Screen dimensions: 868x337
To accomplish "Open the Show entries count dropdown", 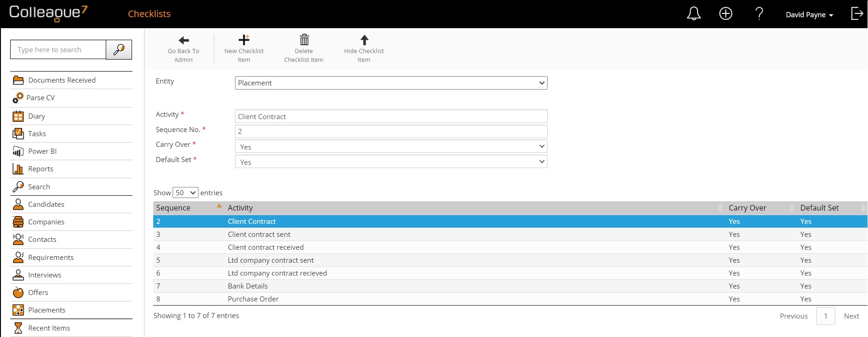I will coord(186,193).
